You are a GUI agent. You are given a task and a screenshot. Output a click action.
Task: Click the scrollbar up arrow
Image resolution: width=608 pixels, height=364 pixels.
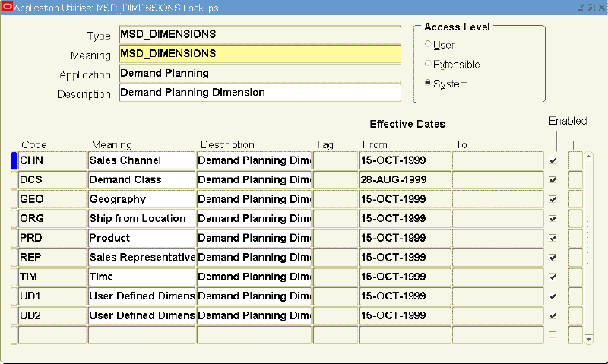coord(588,157)
